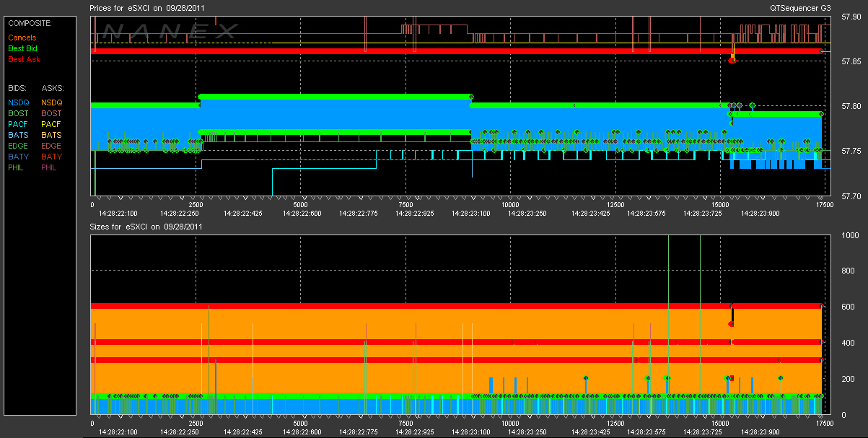Click the 15000 tick under the sizes chart
The height and width of the screenshot is (438, 868).
coord(719,424)
